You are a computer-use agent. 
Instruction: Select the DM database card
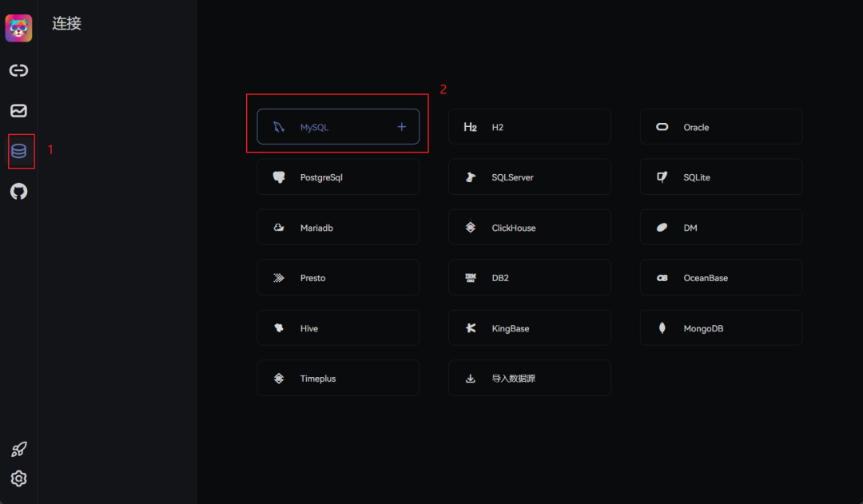(721, 228)
